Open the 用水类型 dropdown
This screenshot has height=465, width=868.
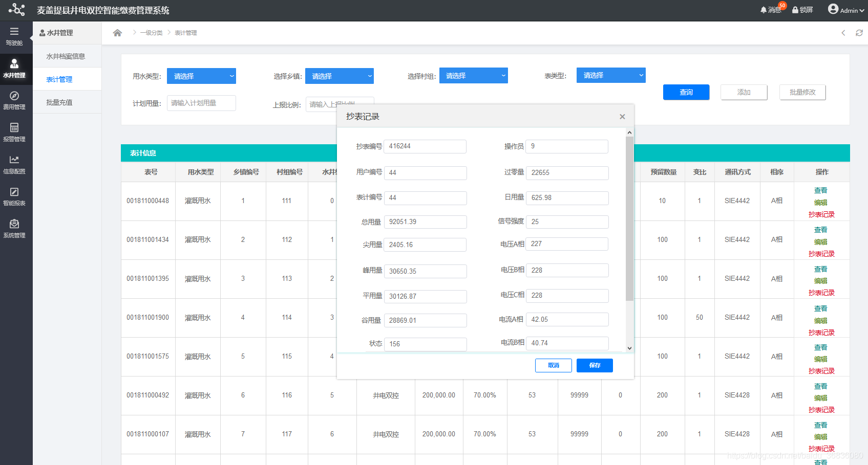point(201,76)
